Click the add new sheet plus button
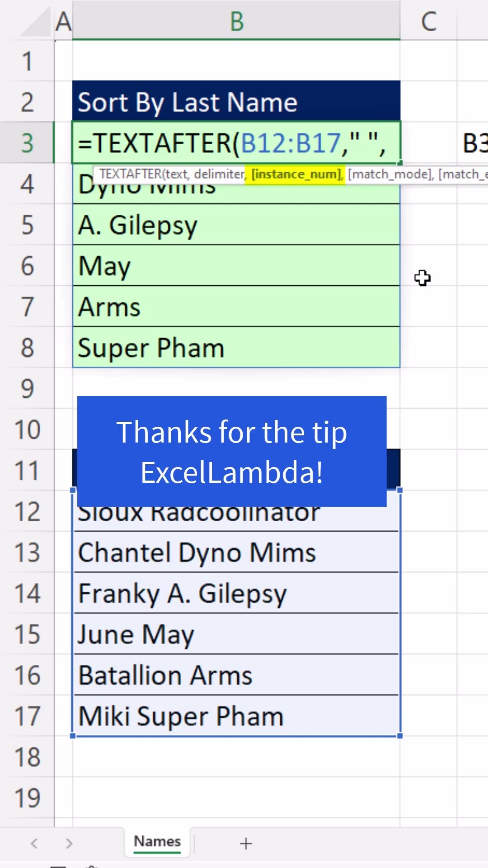The image size is (488, 868). tap(246, 843)
